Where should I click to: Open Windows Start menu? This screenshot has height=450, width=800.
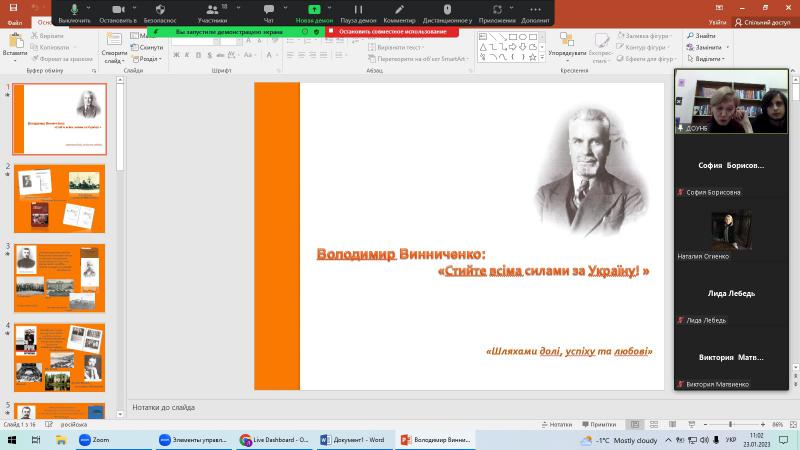pos(12,440)
